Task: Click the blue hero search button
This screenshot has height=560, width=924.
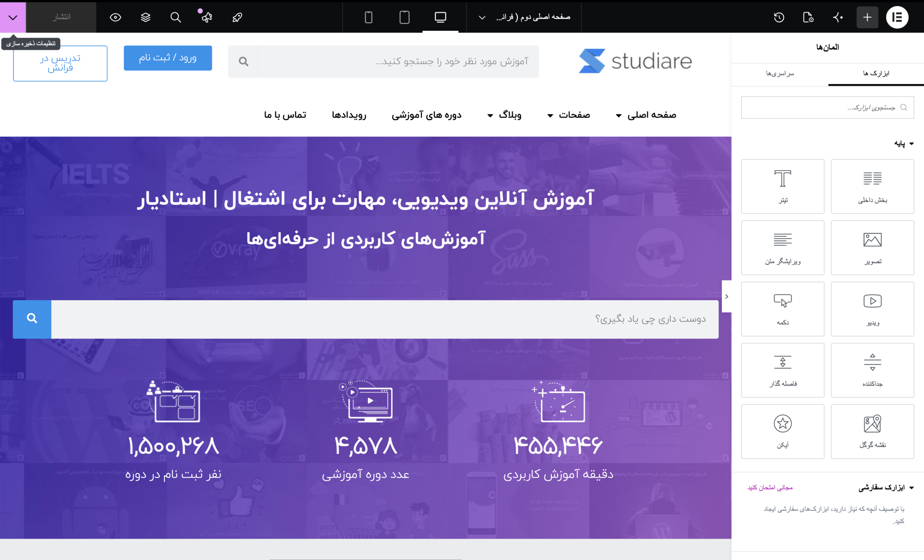Action: point(32,319)
